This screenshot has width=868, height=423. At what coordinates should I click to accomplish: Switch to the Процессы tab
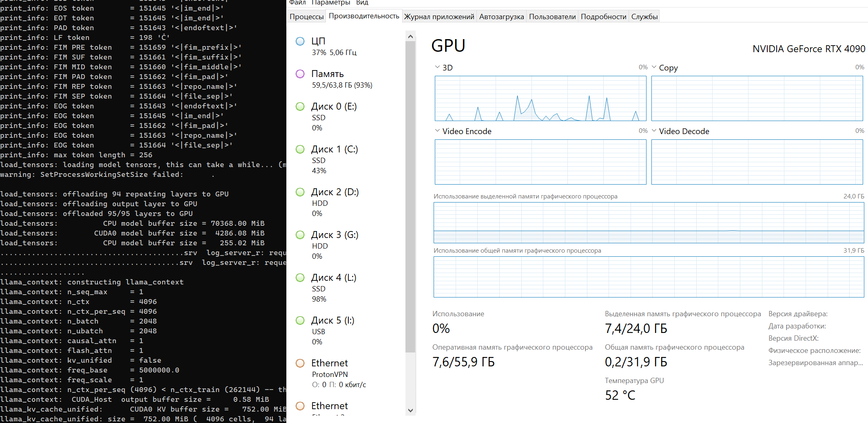307,17
